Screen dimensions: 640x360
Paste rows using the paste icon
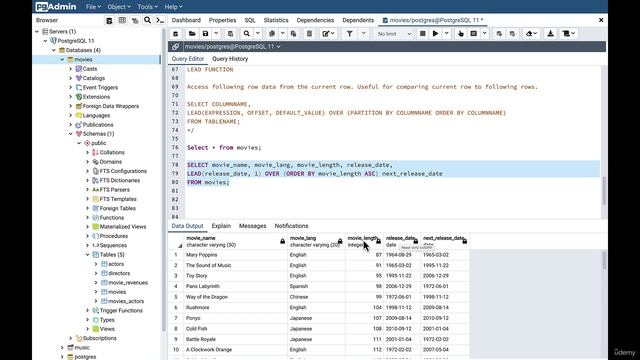coord(293,34)
